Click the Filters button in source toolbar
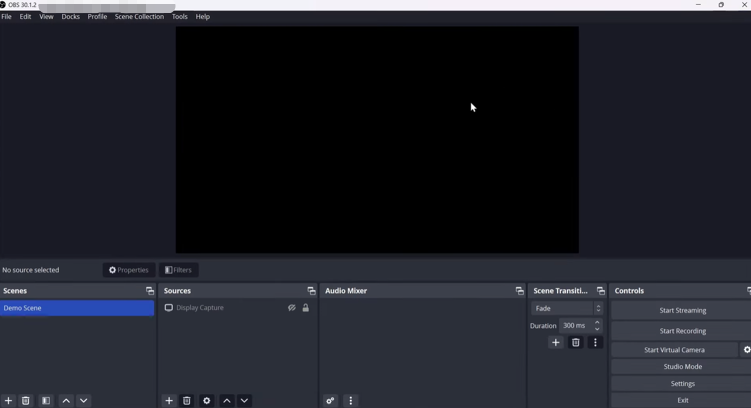This screenshot has width=751, height=408. [x=179, y=270]
